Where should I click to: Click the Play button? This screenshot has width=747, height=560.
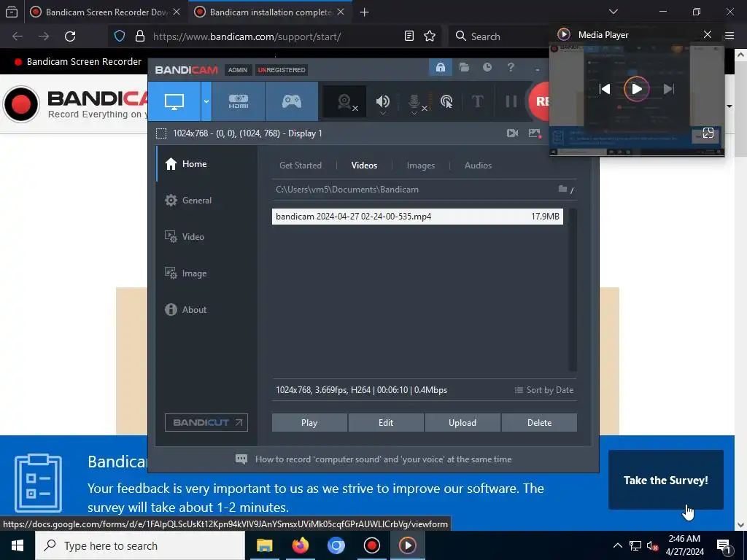pyautogui.click(x=309, y=422)
